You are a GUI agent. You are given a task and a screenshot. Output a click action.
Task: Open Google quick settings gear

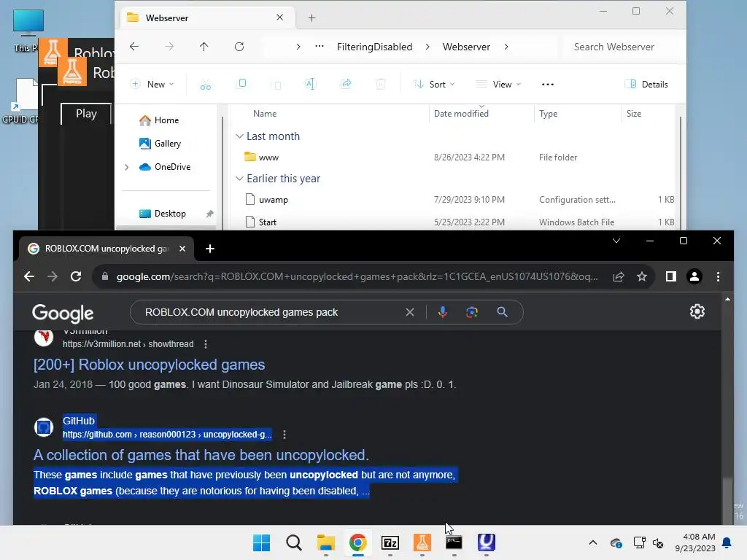click(697, 311)
